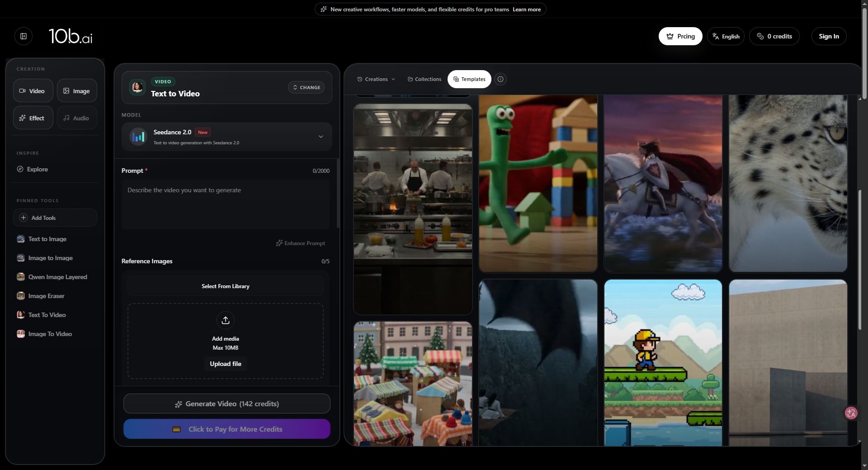Click the upload arrow icon in media box
Screen dimensions: 868x470
(x=226, y=320)
